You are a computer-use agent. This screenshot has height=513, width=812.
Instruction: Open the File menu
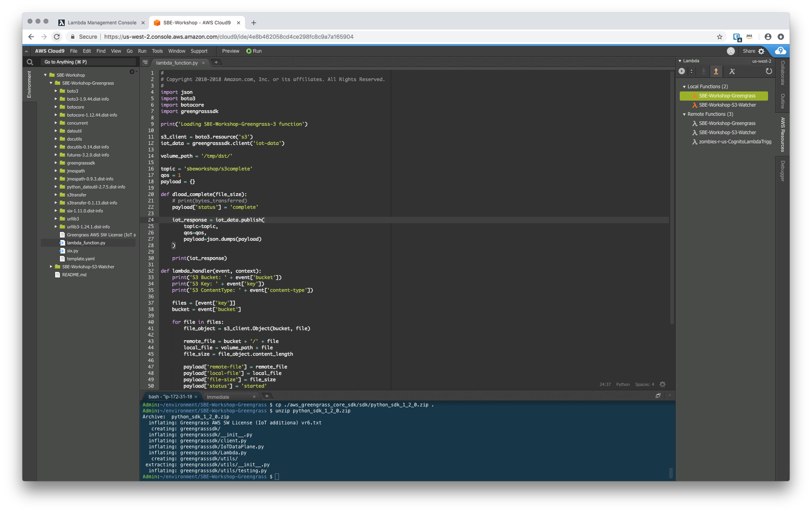[x=74, y=51]
